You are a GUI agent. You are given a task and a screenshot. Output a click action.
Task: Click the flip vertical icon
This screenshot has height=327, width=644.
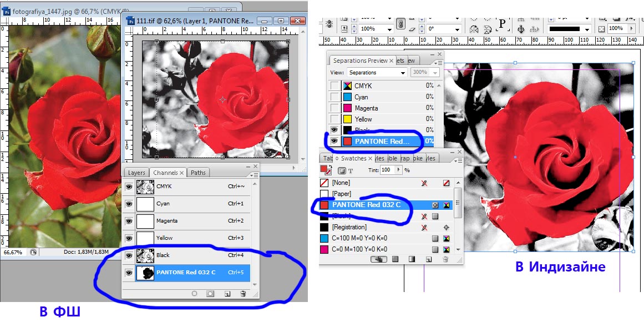tap(488, 29)
